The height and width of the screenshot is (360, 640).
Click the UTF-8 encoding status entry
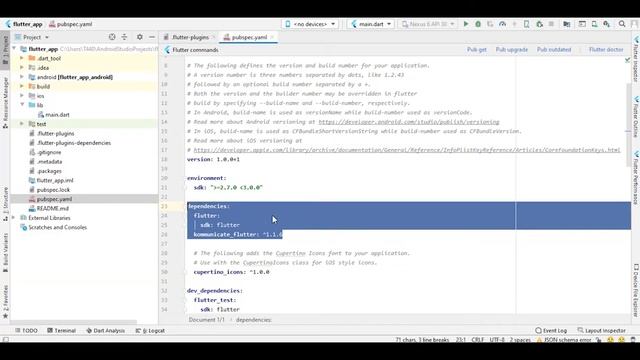point(497,340)
